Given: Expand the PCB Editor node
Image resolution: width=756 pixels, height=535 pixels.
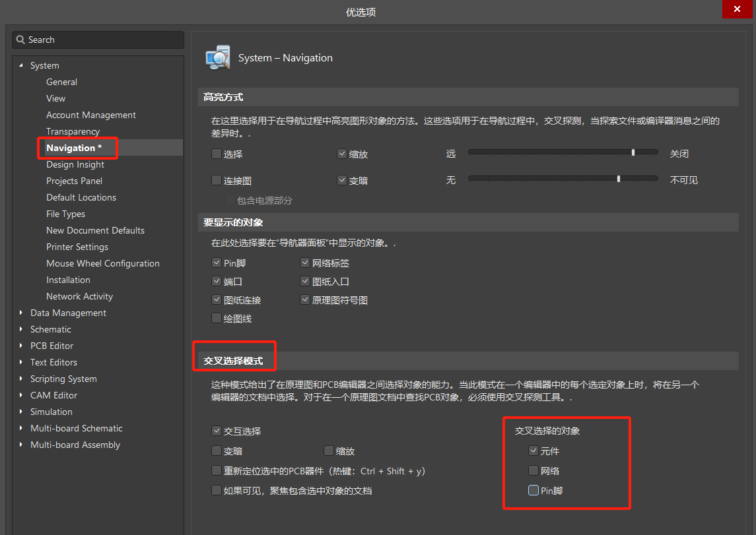Looking at the screenshot, I should click(20, 345).
